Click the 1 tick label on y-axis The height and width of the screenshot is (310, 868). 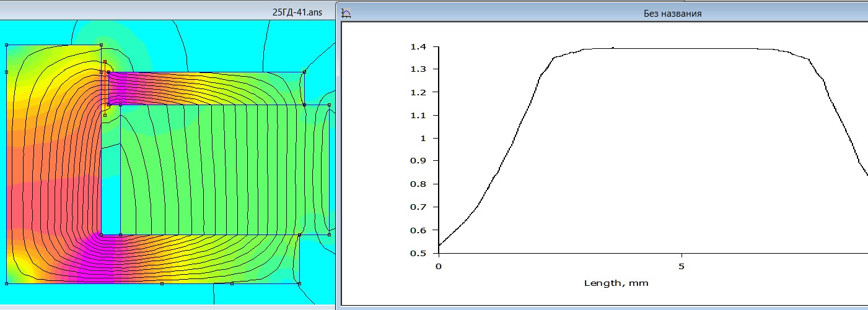click(x=423, y=138)
